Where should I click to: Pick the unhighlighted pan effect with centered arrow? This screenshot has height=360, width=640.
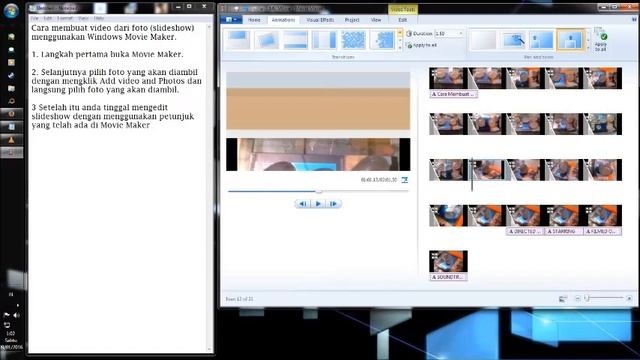click(542, 40)
